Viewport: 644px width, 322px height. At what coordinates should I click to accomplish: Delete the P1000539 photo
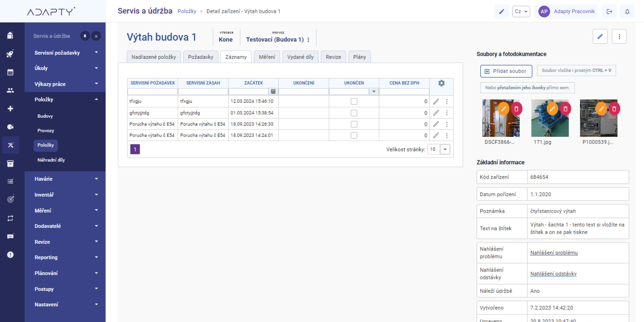pyautogui.click(x=614, y=109)
